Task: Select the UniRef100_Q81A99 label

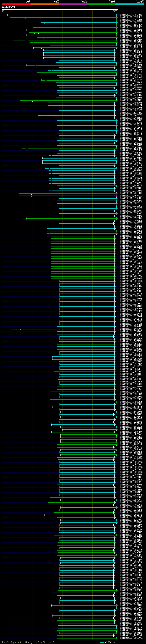Action: tap(131, 276)
